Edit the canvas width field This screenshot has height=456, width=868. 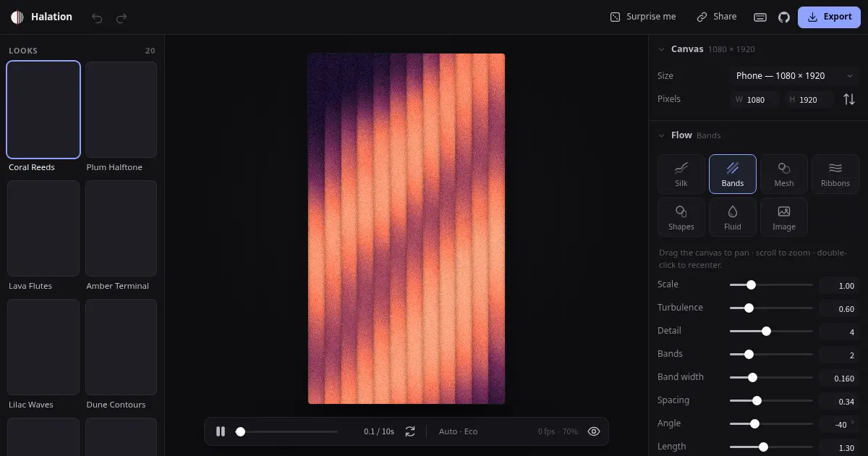756,100
